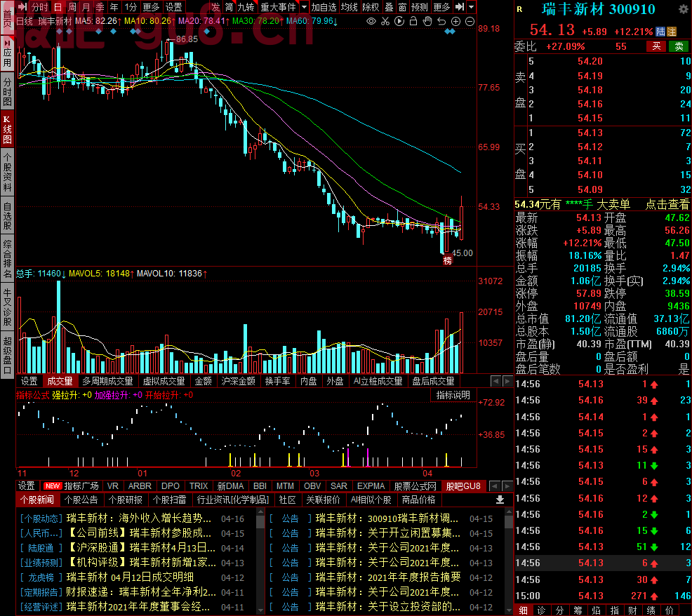692x616 pixels.
Task: Open settings gear next to stock title
Action: (682, 9)
